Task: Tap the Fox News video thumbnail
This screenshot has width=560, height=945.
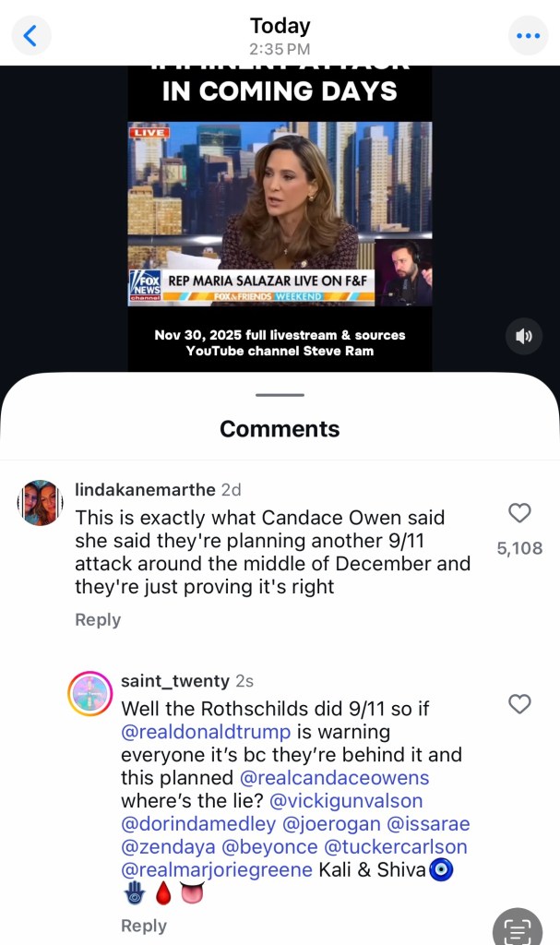Action: 280,214
